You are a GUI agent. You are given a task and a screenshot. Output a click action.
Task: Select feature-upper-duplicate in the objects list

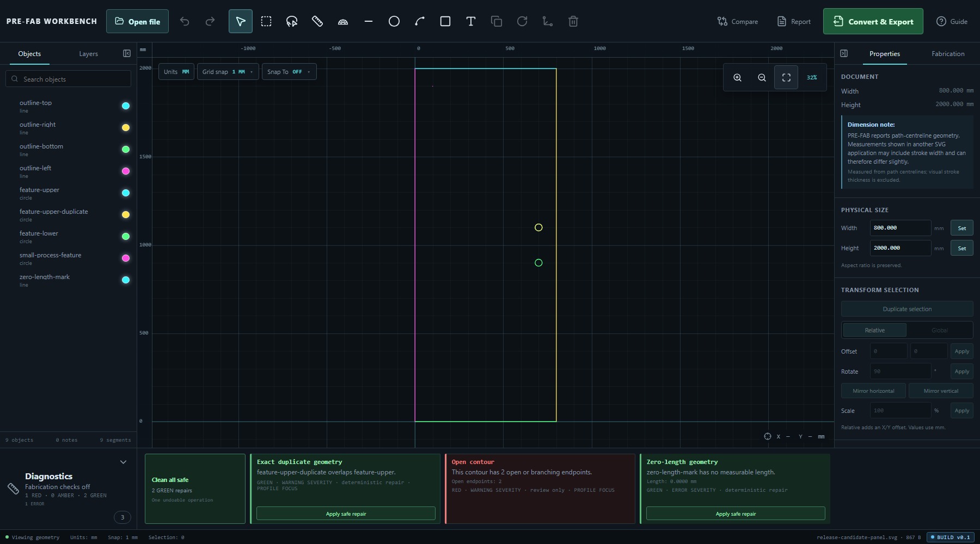coord(68,215)
